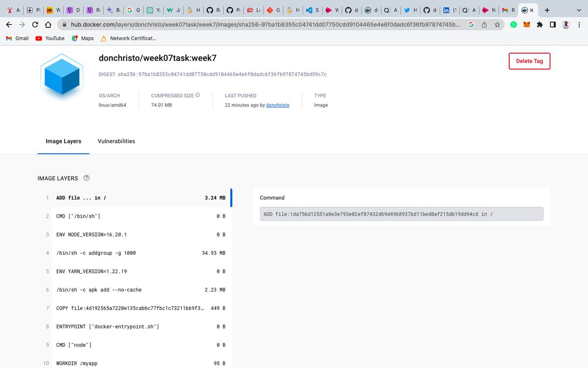Bookmark this page with the star
Image resolution: width=588 pixels, height=368 pixels.
tap(497, 25)
